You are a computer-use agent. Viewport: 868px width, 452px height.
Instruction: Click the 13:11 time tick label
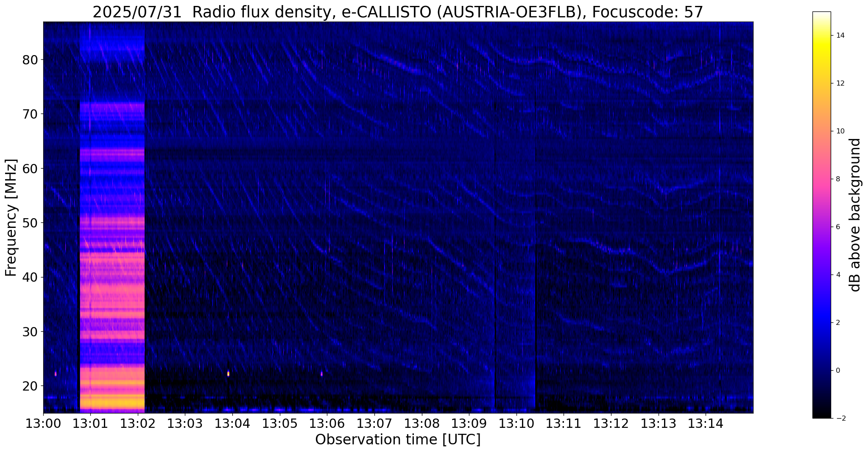564,424
